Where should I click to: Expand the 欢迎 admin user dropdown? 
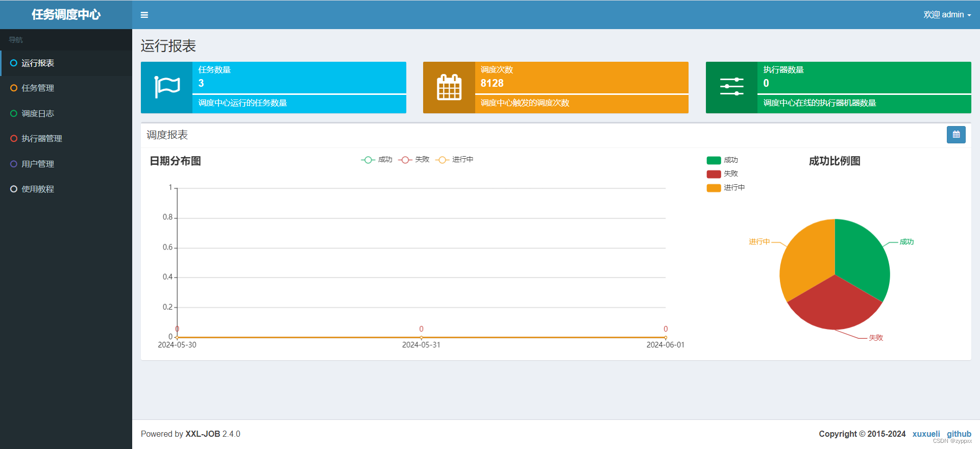[x=947, y=15]
